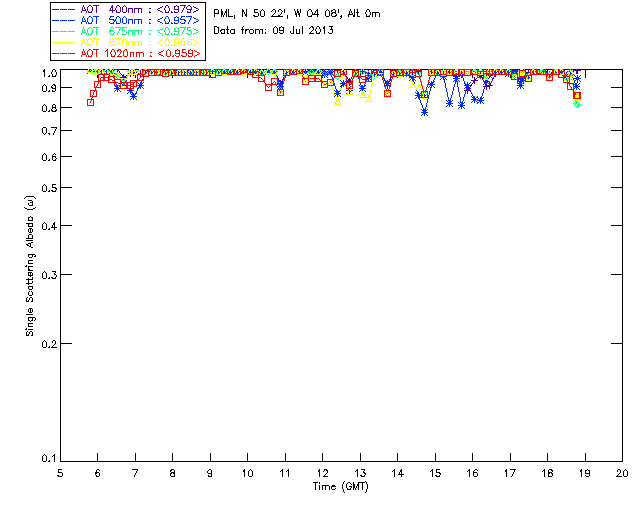640x512 pixels.
Task: Click the Time (GMT) axis label
Action: click(340, 487)
